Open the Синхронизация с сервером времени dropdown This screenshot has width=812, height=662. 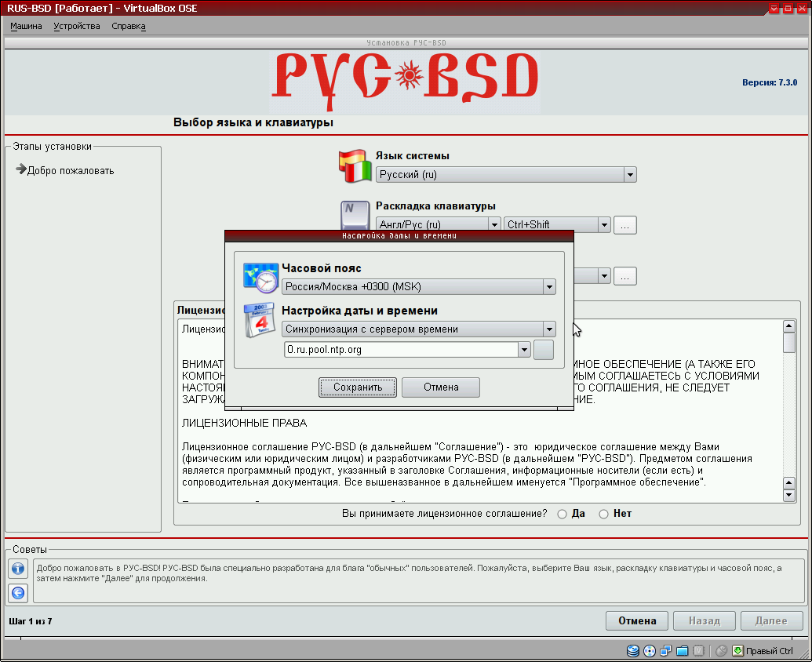pos(418,329)
